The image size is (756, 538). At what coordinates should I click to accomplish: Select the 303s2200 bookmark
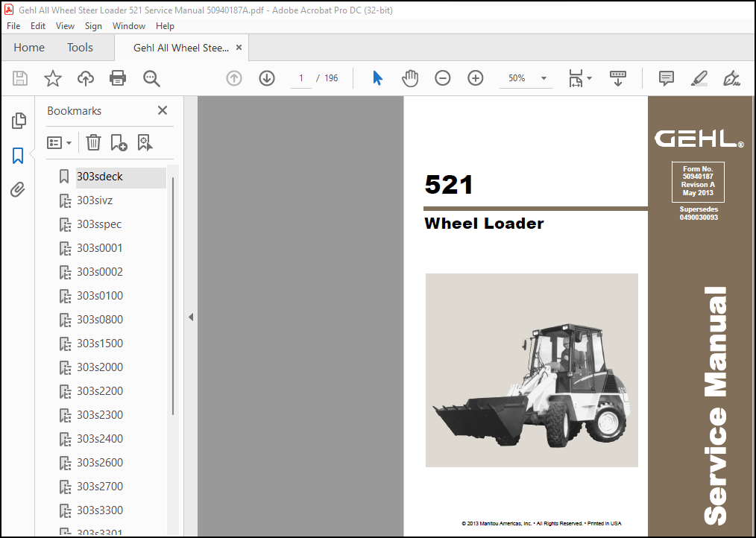pos(100,391)
